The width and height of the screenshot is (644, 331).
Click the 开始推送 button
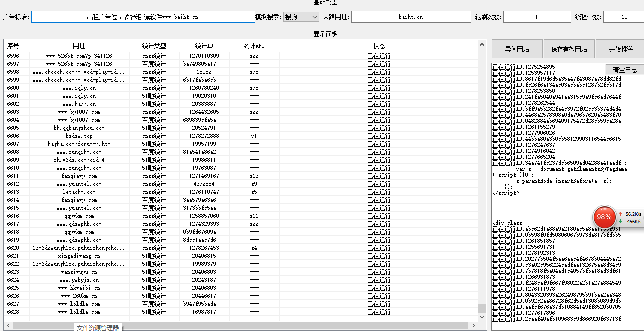(x=621, y=49)
